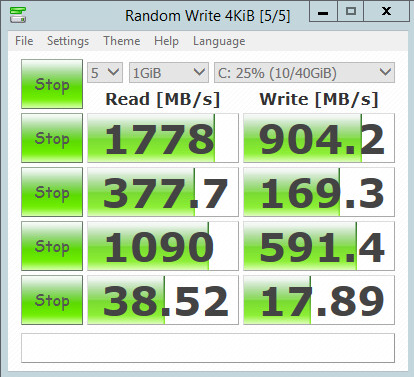Image resolution: width=414 pixels, height=377 pixels.
Task: Click the CrystalDiskMark app icon in title bar
Action: coord(18,15)
